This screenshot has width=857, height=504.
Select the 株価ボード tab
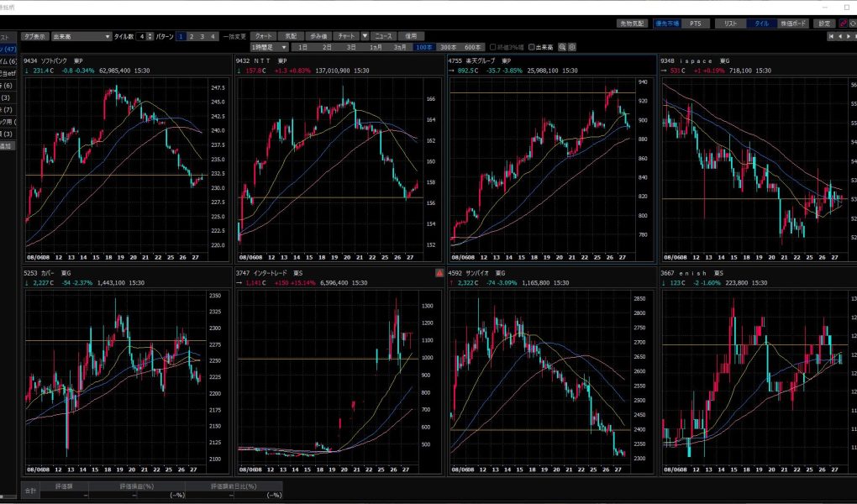794,24
